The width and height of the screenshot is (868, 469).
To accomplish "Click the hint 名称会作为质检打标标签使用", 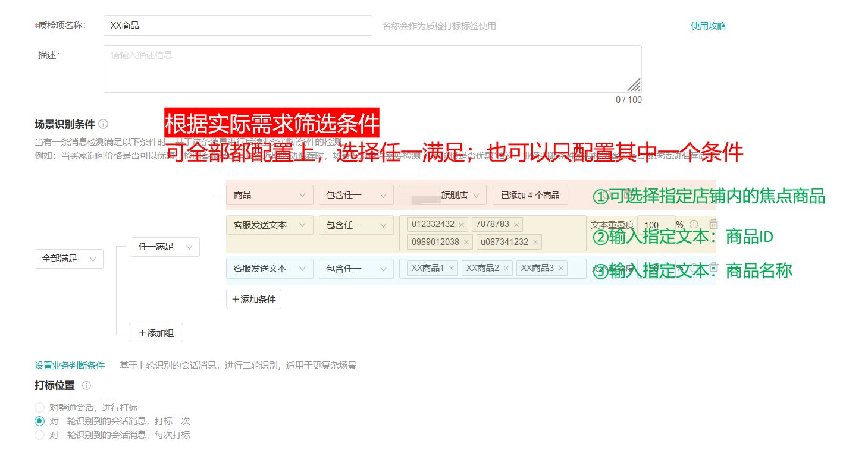I will tap(439, 26).
